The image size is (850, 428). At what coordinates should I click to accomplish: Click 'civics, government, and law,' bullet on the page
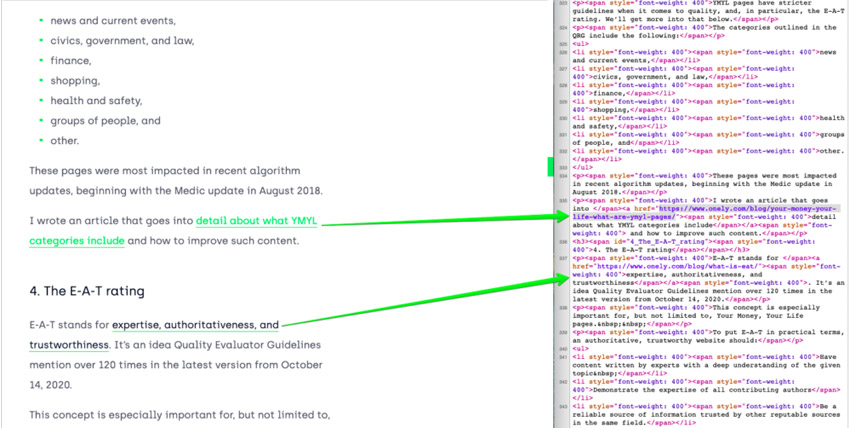pyautogui.click(x=122, y=41)
